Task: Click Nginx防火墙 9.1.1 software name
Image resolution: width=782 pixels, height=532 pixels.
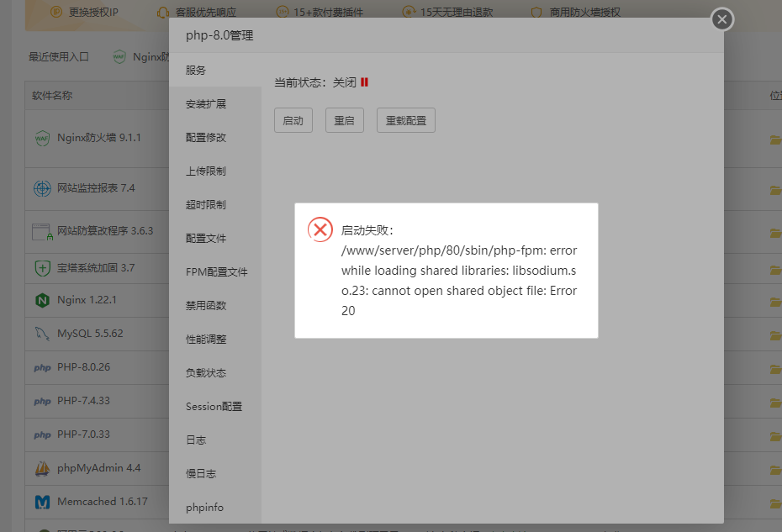Action: click(98, 138)
